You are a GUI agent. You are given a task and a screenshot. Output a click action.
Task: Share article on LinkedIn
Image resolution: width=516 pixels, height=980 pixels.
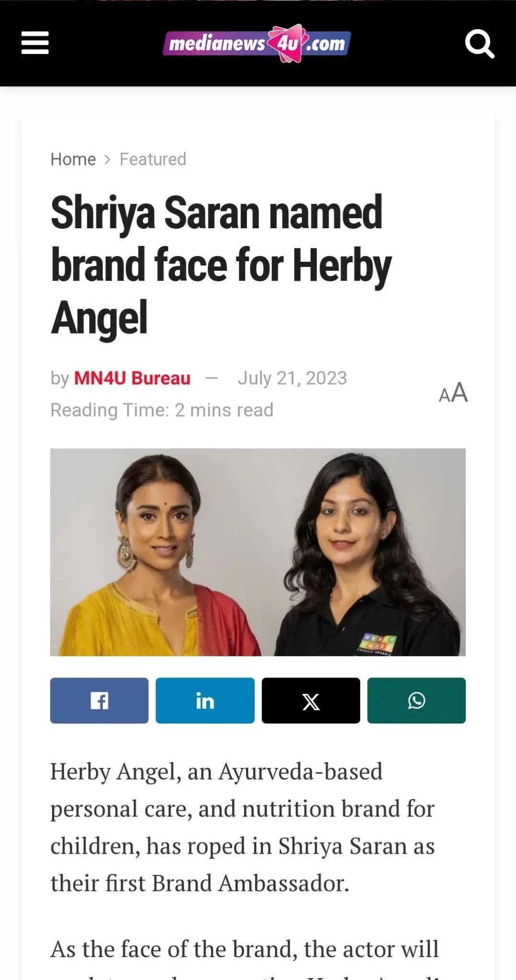point(205,701)
